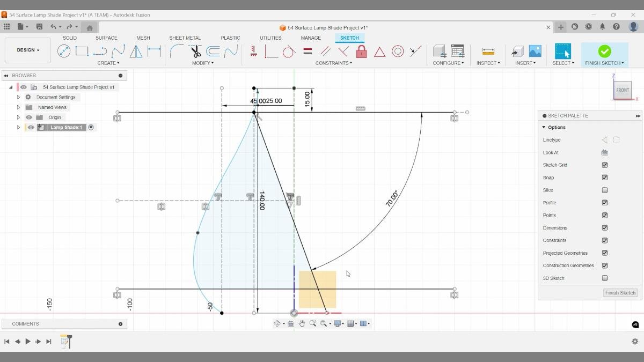This screenshot has width=644, height=362.
Task: Select the Pan tool in navigation bar
Action: 302,323
